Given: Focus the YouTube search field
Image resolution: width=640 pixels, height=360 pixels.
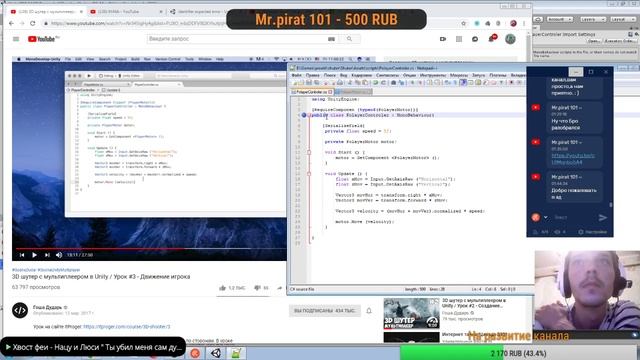Looking at the screenshot, I should pyautogui.click(x=237, y=39).
